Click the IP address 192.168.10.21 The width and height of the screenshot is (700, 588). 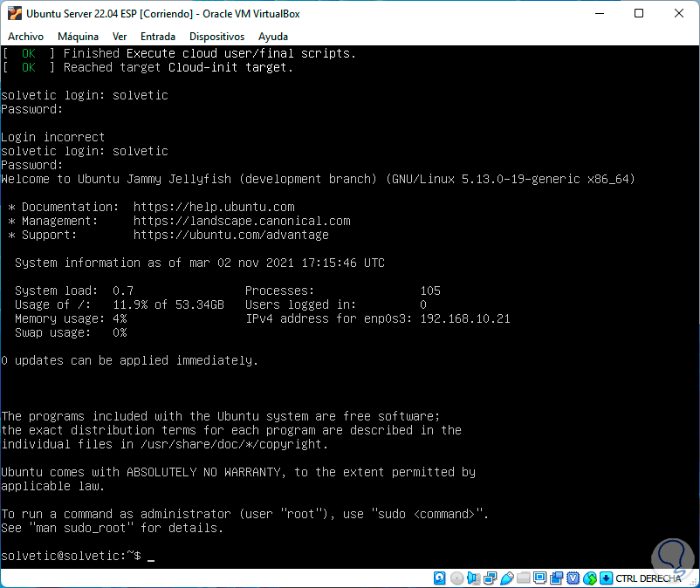click(x=465, y=318)
